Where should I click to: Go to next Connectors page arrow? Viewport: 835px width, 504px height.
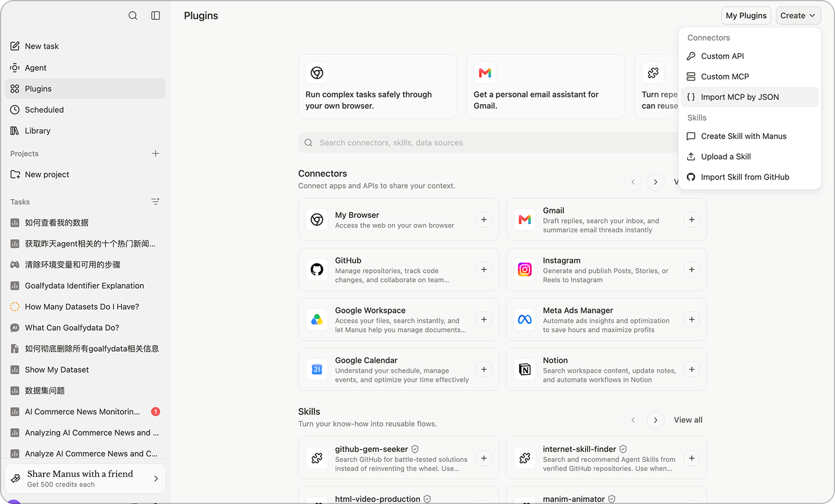click(x=656, y=182)
